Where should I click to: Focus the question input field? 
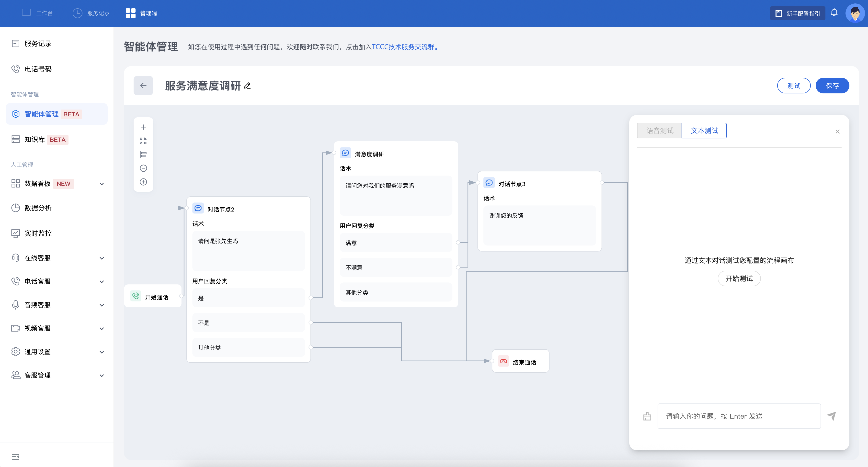pos(739,416)
